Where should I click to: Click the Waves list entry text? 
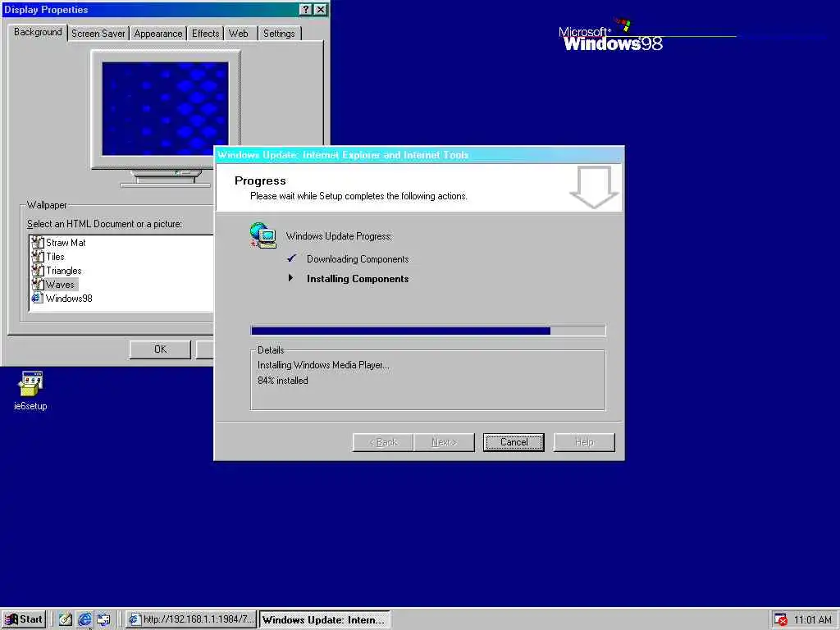click(x=60, y=285)
